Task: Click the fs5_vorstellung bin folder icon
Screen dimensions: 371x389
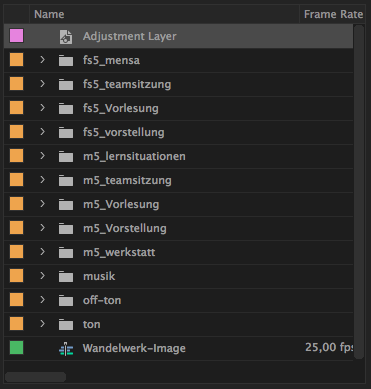Action: tap(66, 133)
